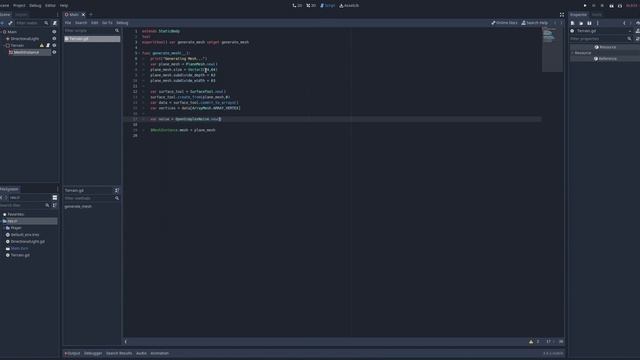Load resource in Inspector
Image resolution: width=640 pixels, height=360 pixels.
click(581, 23)
